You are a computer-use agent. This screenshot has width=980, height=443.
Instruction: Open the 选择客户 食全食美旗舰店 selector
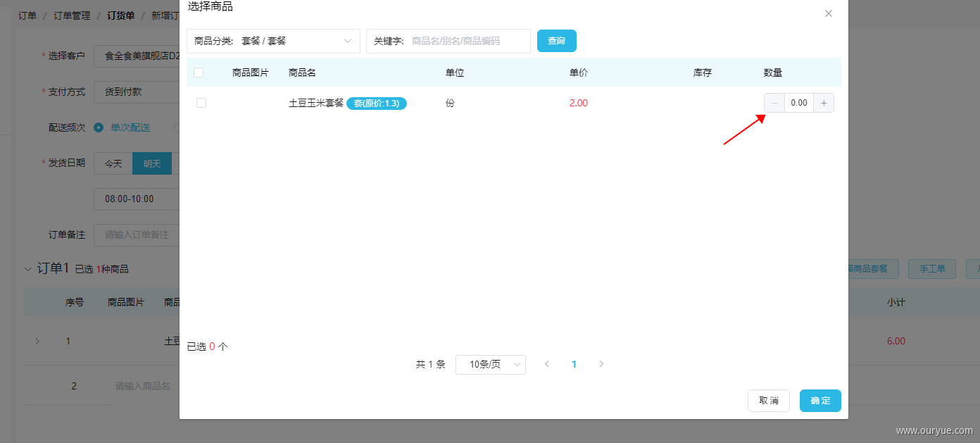point(137,56)
